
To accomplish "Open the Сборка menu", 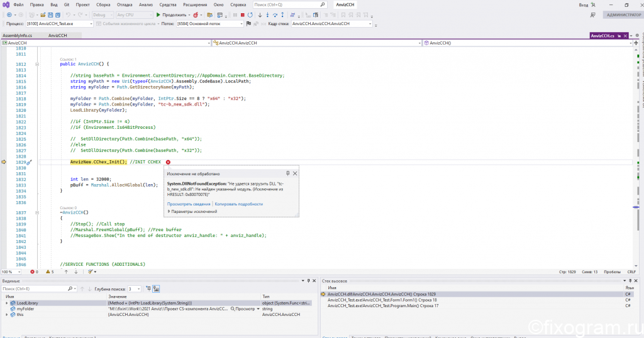I will click(x=103, y=4).
